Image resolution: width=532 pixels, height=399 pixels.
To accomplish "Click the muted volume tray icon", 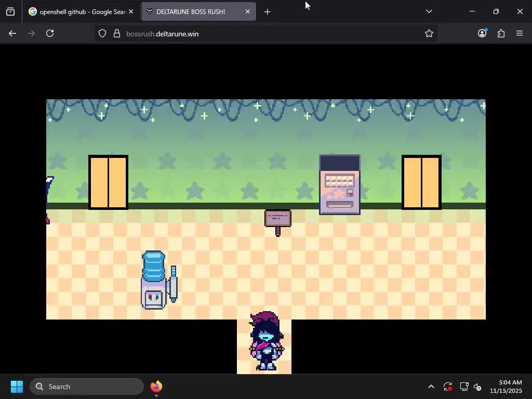I will click(x=478, y=387).
